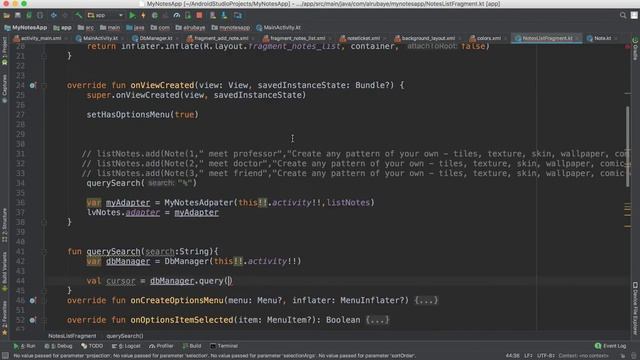Click MyNotesApp in the navigation breadcrumb
This screenshot has height=360, width=640.
[x=26, y=28]
